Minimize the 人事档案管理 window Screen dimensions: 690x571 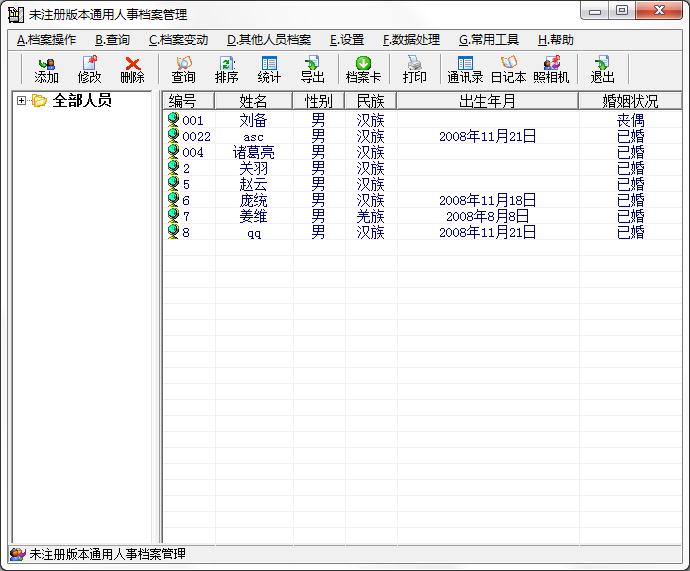point(595,11)
